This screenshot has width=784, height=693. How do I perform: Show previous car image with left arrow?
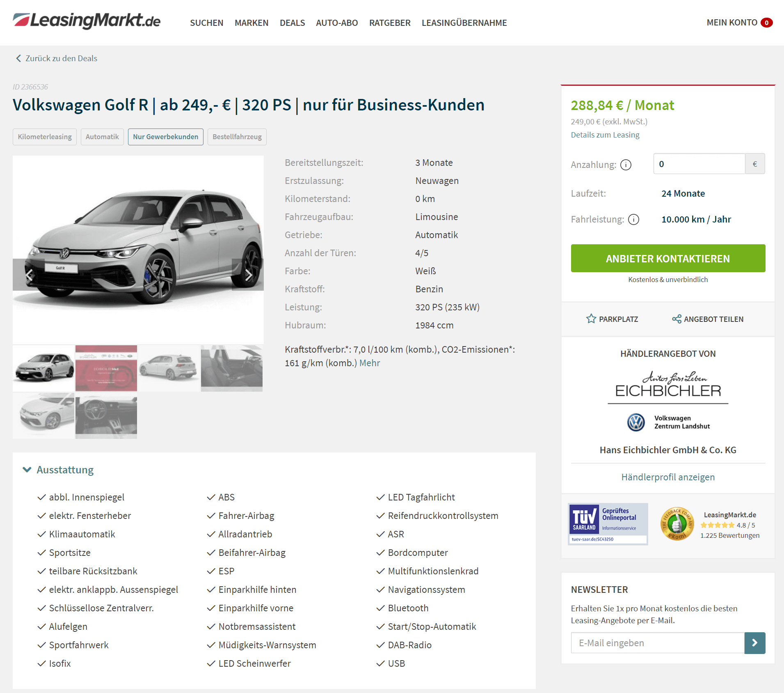tap(29, 275)
